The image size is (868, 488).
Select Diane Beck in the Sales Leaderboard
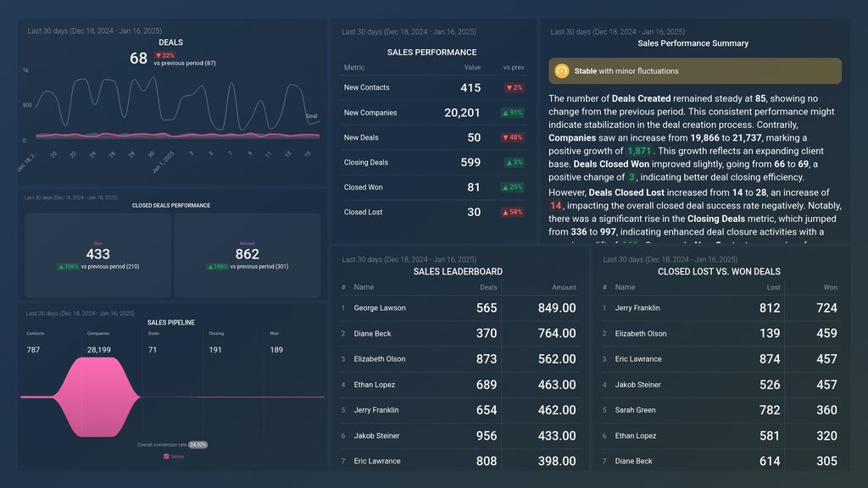point(373,334)
